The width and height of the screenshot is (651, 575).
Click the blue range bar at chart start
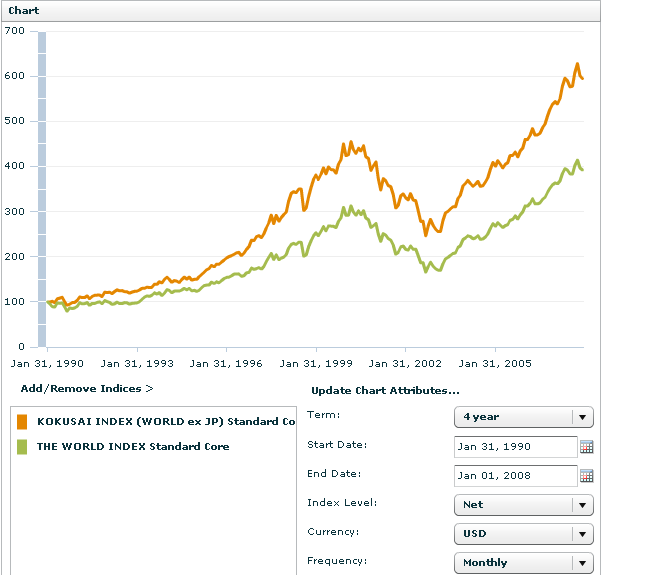[x=42, y=189]
